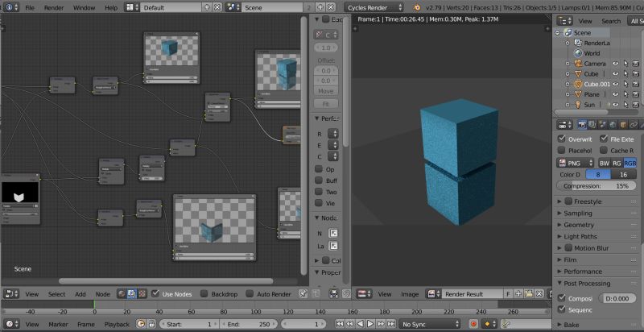The height and width of the screenshot is (332, 644).
Task: Expand the Sampling panel
Action: pyautogui.click(x=577, y=214)
